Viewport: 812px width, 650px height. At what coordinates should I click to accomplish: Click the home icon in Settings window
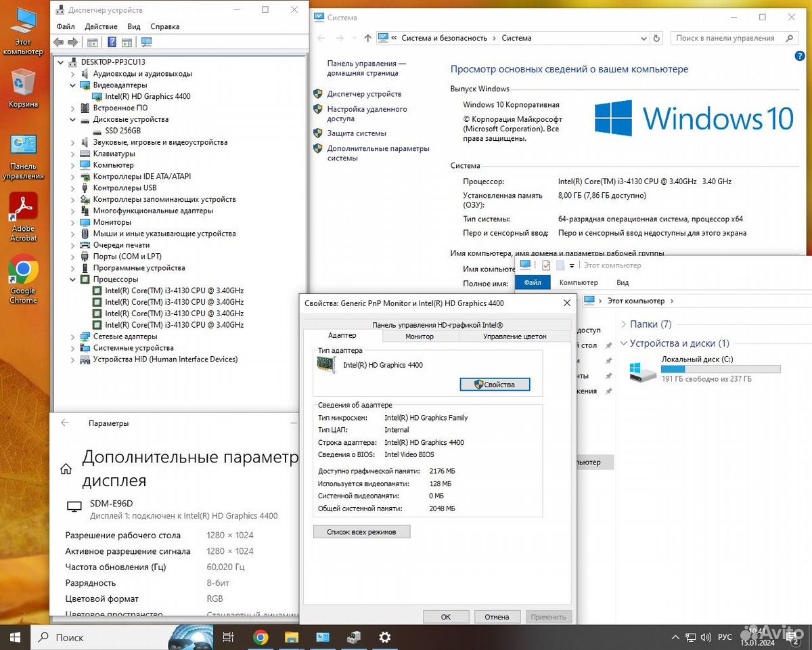[66, 469]
